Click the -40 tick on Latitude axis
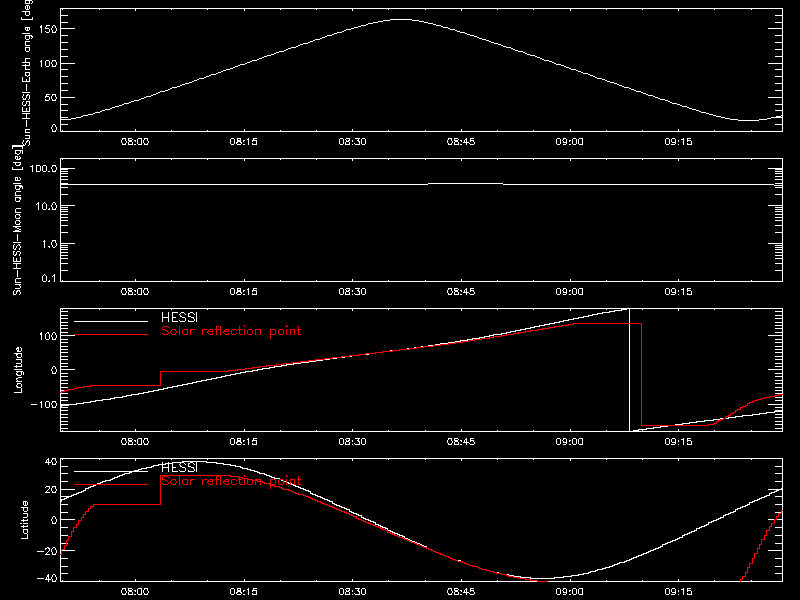This screenshot has height=600, width=800. (x=47, y=579)
